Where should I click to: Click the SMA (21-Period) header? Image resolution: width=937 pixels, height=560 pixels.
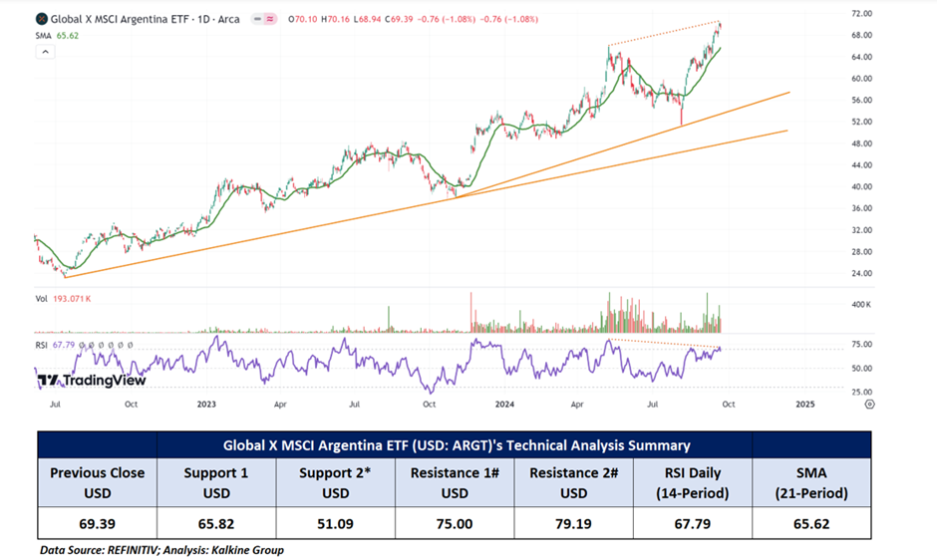pos(811,483)
